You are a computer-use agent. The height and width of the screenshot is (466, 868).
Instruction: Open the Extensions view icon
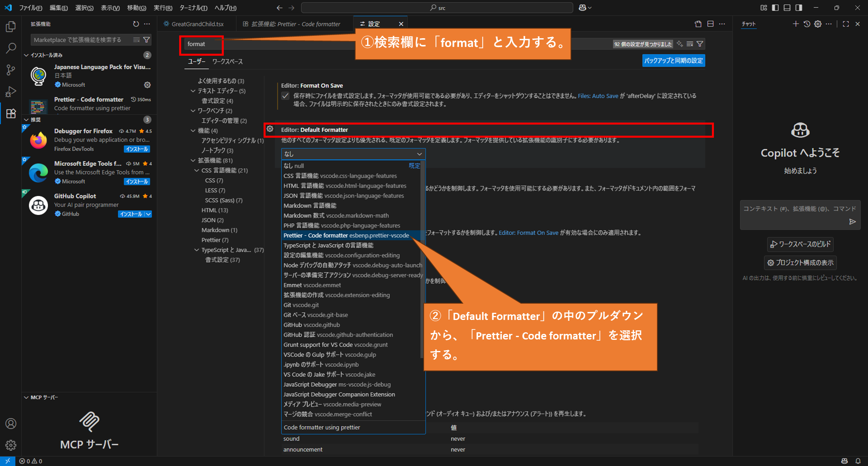[x=11, y=113]
